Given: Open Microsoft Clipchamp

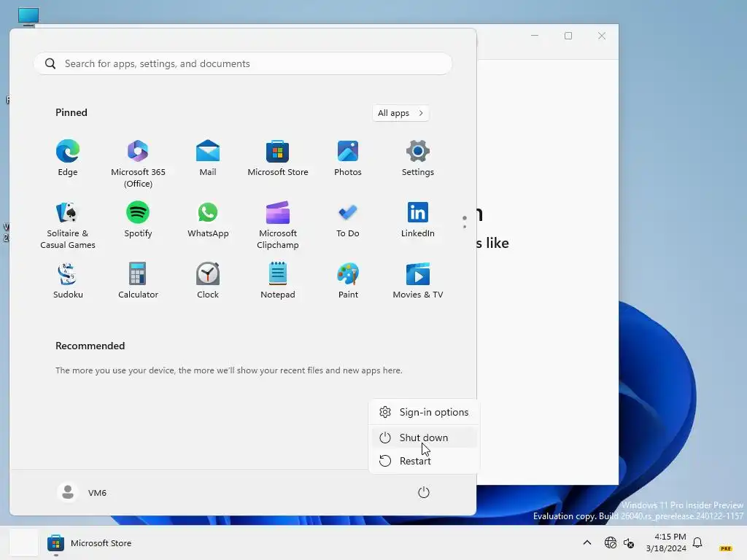Looking at the screenshot, I should pos(278,225).
